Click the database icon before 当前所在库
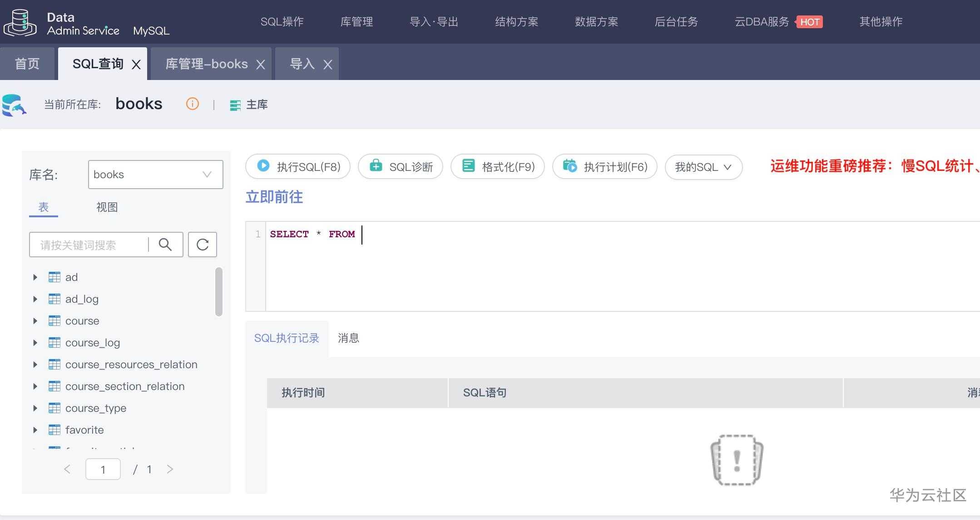The height and width of the screenshot is (520, 980). click(15, 105)
